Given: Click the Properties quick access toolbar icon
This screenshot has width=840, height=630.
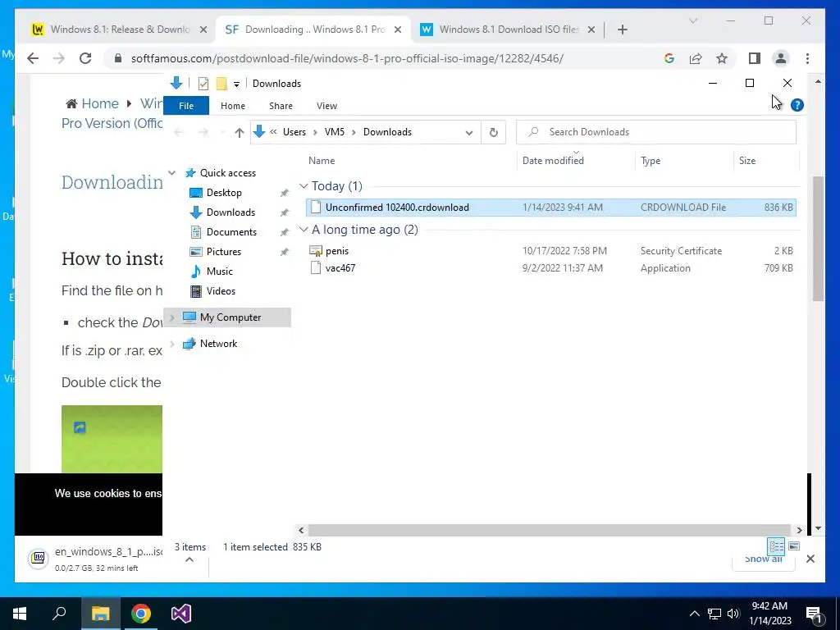Looking at the screenshot, I should click(203, 84).
